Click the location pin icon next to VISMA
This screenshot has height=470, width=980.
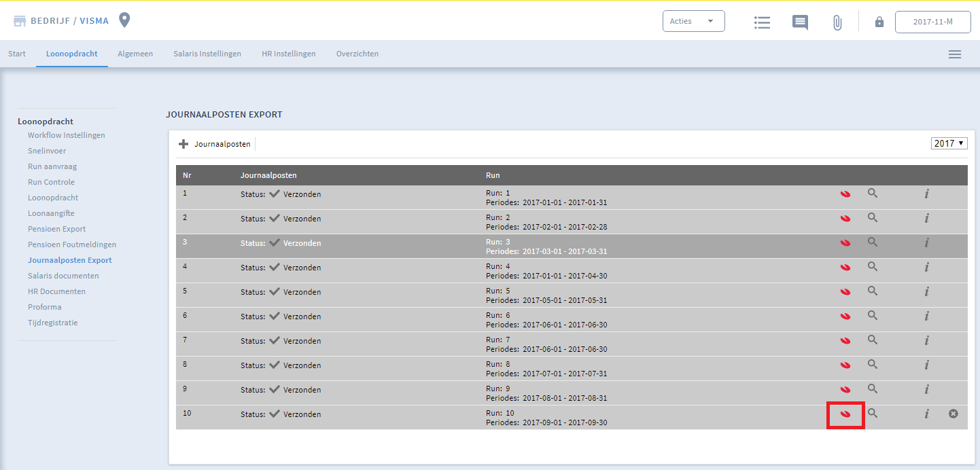[x=124, y=20]
